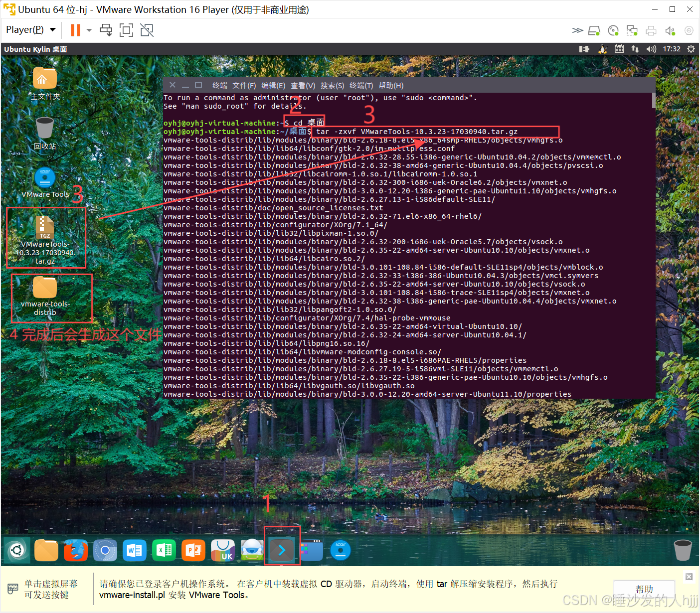Open the Ubuntu Kylin start menu dock icon

pos(16,550)
